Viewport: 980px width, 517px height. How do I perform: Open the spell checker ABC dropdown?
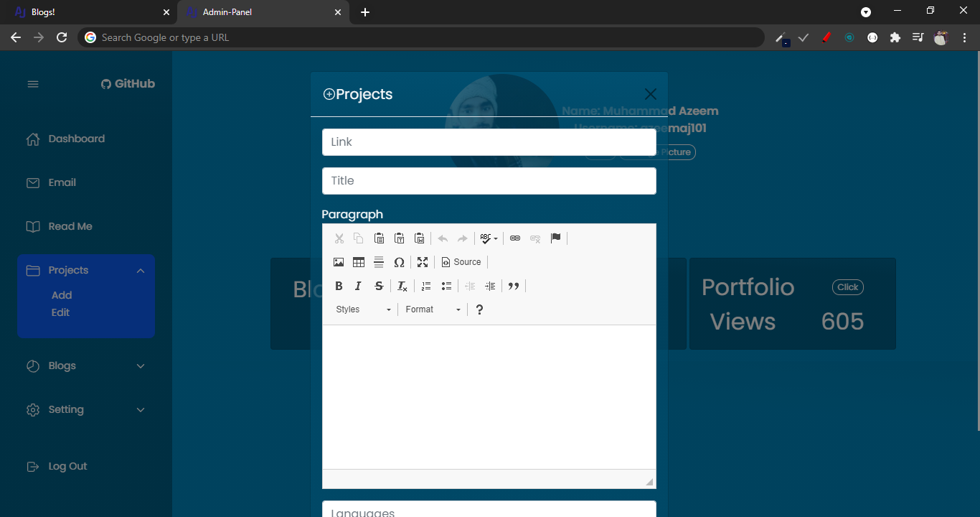pyautogui.click(x=489, y=238)
